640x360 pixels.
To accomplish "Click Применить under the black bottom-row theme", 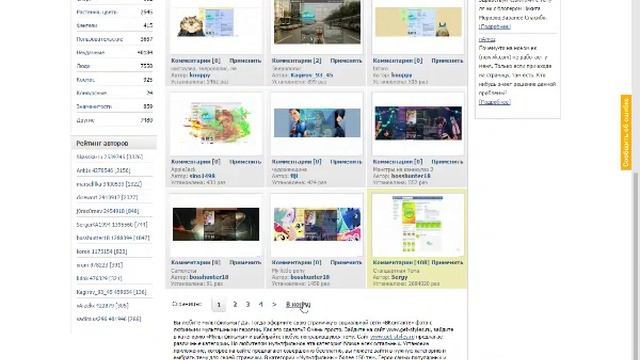I will click(x=245, y=262).
